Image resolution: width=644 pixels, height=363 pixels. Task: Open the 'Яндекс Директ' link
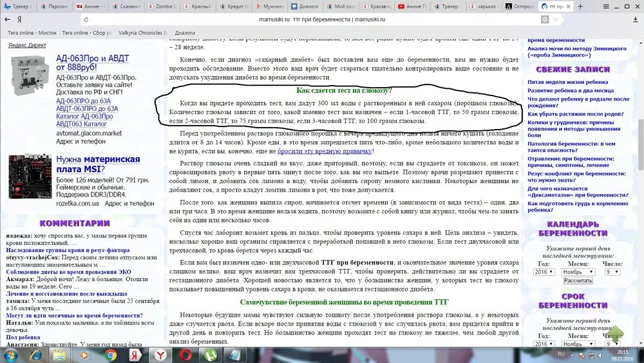tap(27, 45)
